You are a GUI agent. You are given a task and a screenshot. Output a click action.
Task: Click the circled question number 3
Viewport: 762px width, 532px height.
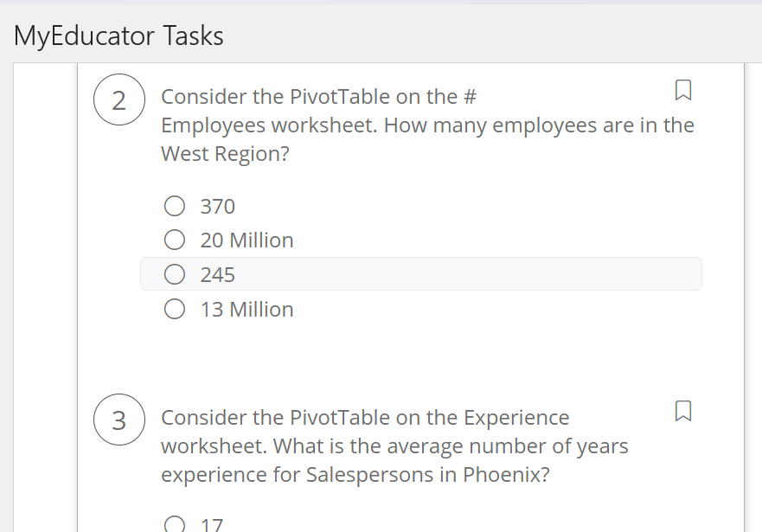tap(119, 421)
